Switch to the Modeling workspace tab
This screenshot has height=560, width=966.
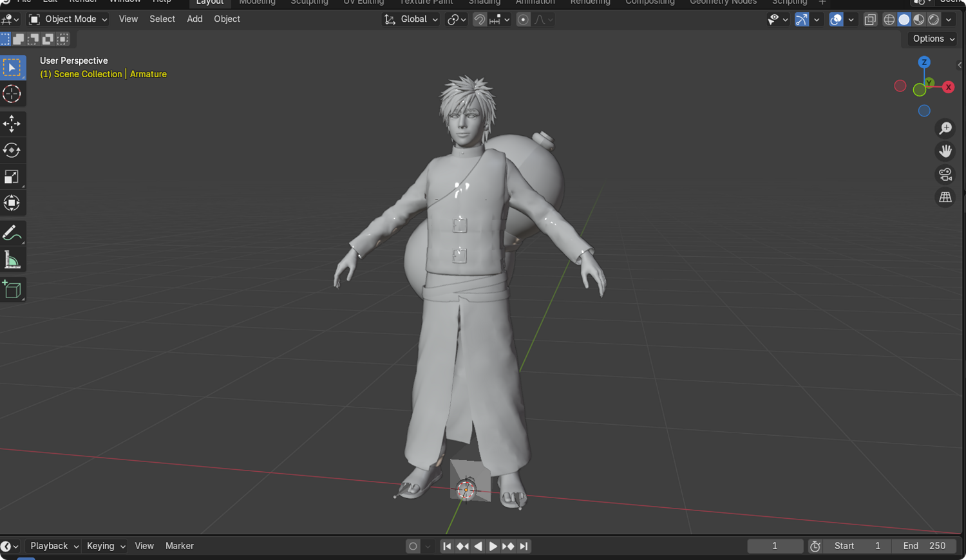[x=257, y=3]
